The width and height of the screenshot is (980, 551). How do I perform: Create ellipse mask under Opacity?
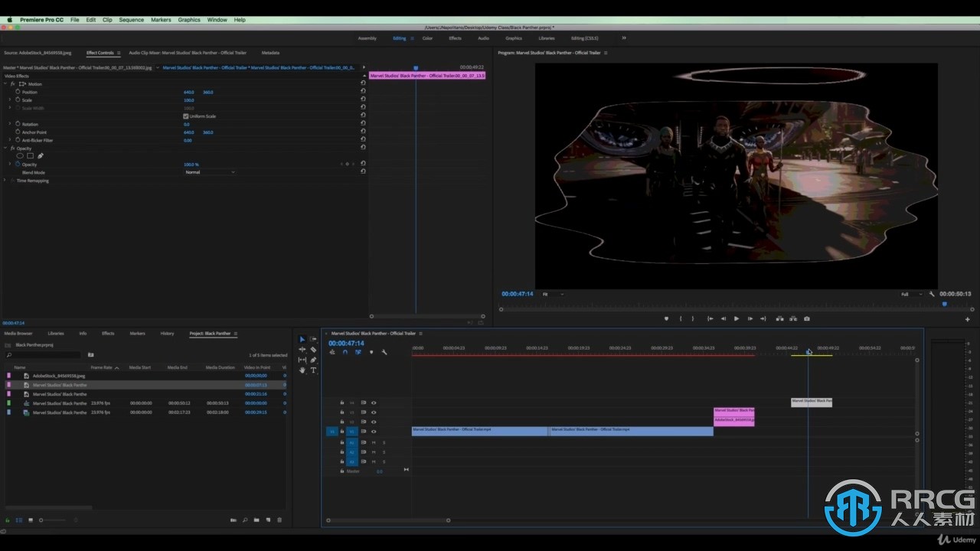pyautogui.click(x=20, y=156)
